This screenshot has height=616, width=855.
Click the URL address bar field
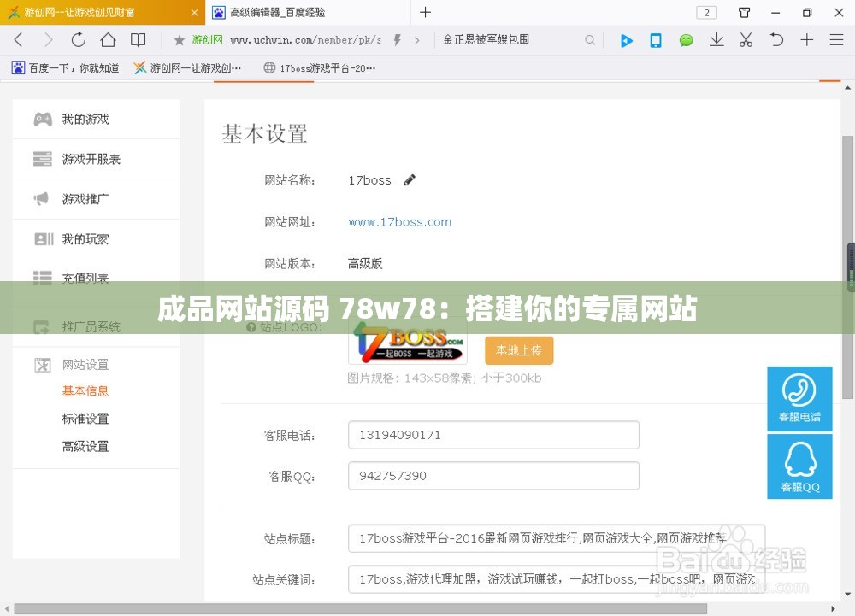305,40
